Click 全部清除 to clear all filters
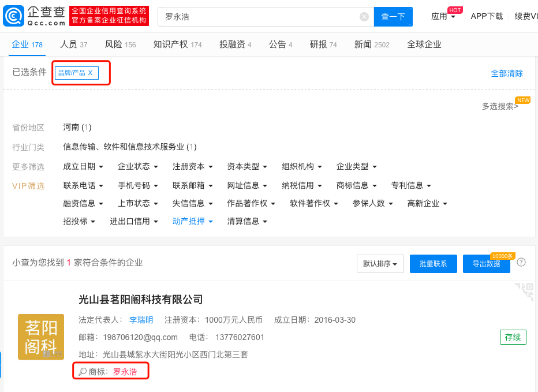Viewport: 538px width, 392px height. point(507,73)
